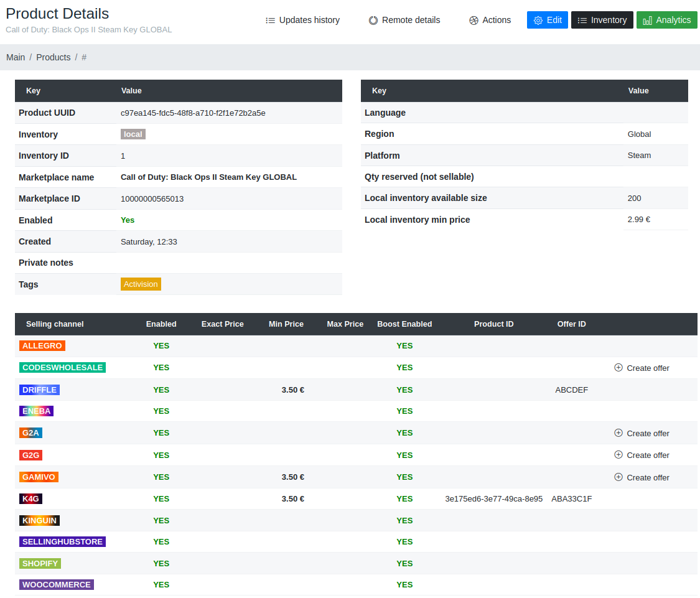Screen dimensions: 700x598
Task: Open the green Analytics button
Action: [666, 20]
